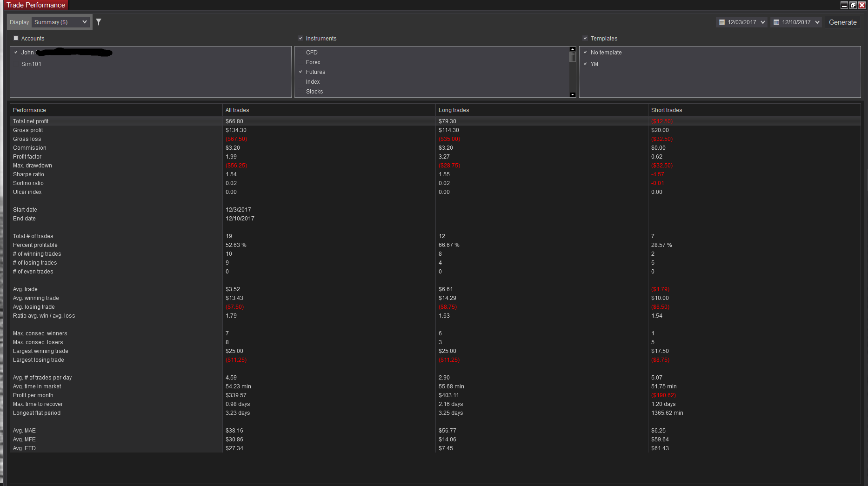This screenshot has width=868, height=486.
Task: Expand the start date 12/03/2017 dropdown arrow
Action: coord(763,22)
